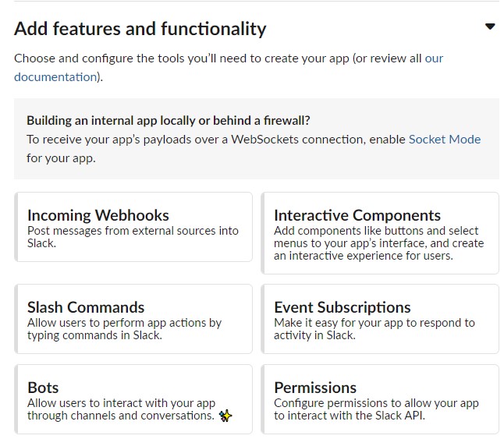Open the Bots feature title

(x=43, y=388)
